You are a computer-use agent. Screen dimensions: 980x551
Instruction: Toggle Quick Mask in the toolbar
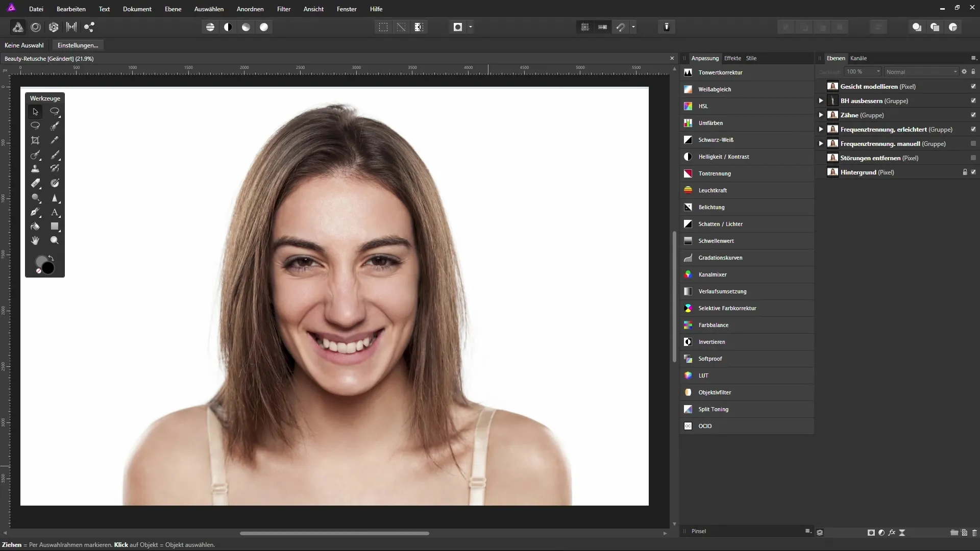tap(458, 27)
